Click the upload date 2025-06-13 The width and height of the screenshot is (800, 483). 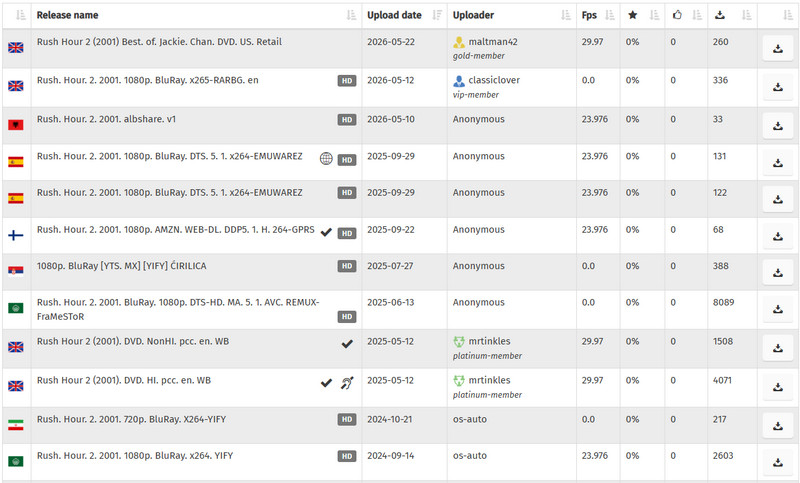[x=390, y=302]
